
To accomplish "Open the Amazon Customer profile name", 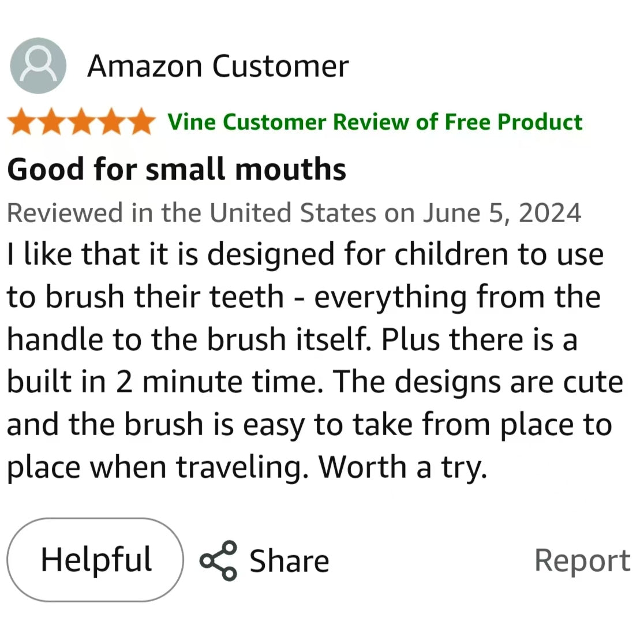I will (218, 66).
